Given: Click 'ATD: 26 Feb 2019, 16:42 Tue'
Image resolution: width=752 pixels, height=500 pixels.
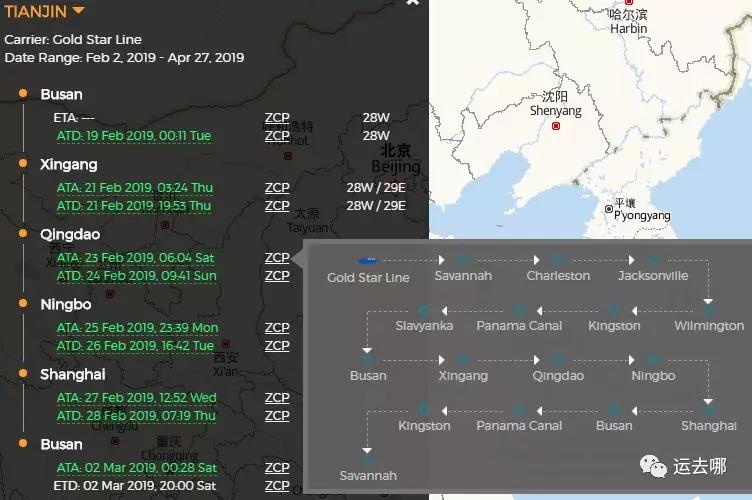Looking at the screenshot, I should pos(135,346).
